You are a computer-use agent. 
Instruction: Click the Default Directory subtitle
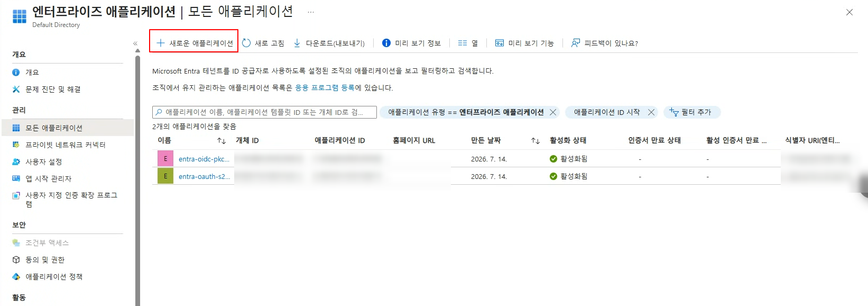pos(56,25)
